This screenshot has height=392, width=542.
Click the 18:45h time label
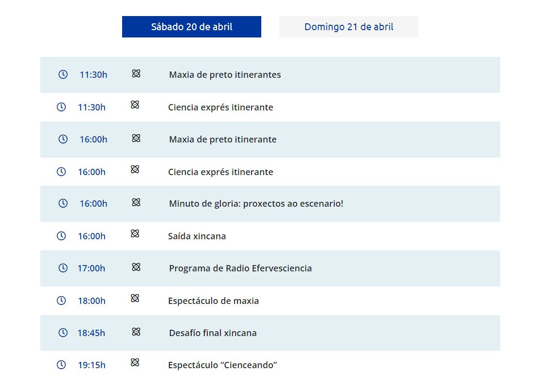coord(91,333)
